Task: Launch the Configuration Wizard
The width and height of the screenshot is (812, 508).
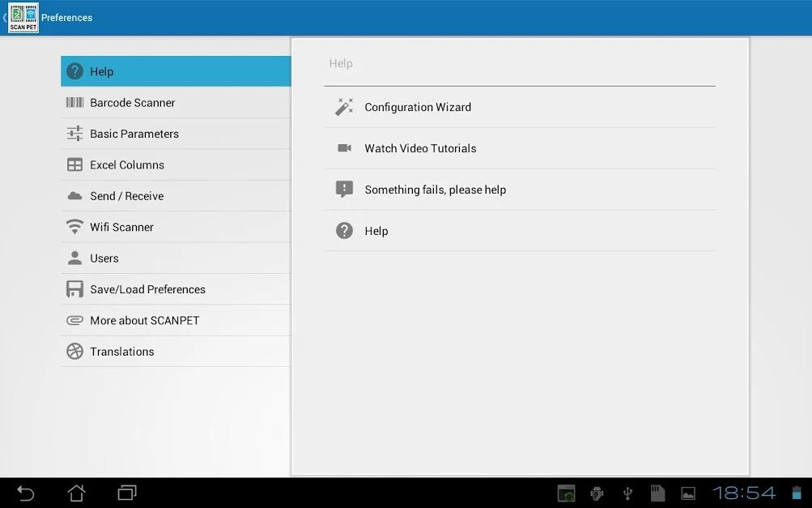Action: pos(520,107)
